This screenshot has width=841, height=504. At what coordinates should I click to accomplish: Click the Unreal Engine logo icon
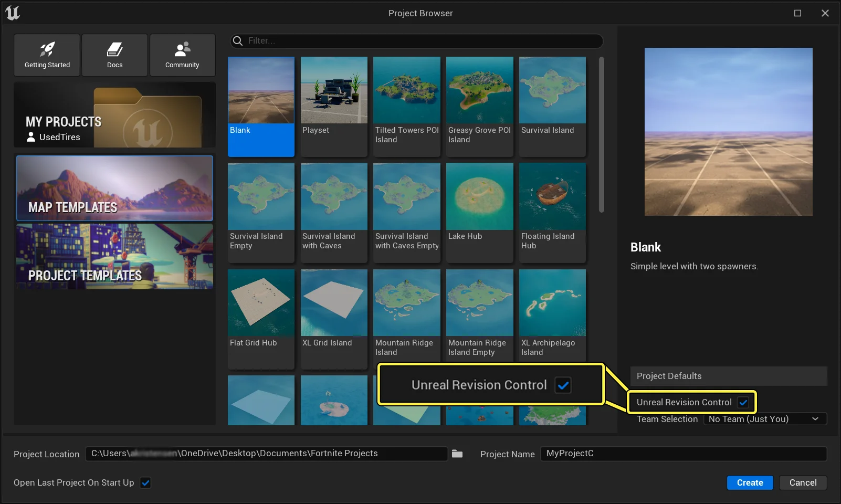tap(13, 13)
